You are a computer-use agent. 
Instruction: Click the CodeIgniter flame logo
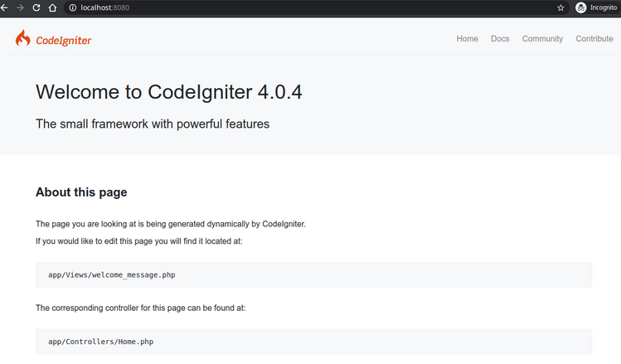click(23, 38)
